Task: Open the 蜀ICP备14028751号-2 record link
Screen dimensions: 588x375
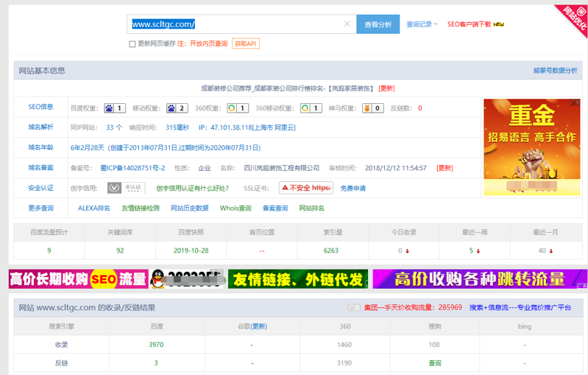Action: point(132,168)
